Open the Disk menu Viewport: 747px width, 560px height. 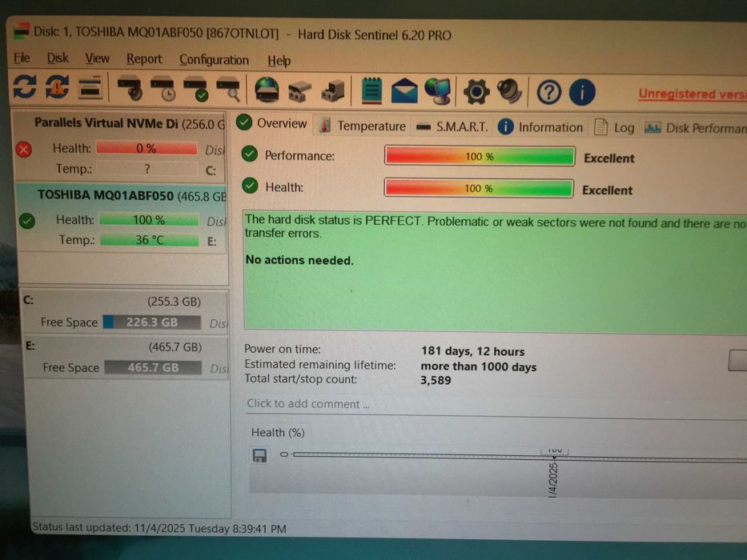click(x=58, y=58)
